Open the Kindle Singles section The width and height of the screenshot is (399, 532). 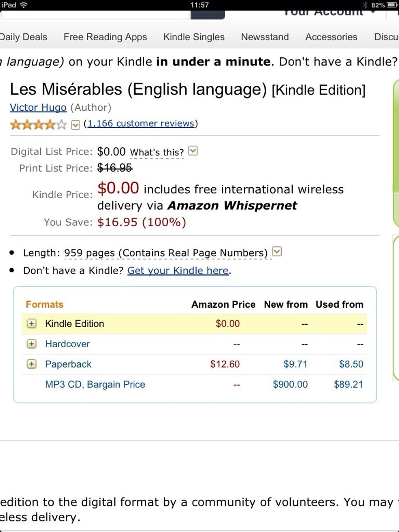click(194, 37)
